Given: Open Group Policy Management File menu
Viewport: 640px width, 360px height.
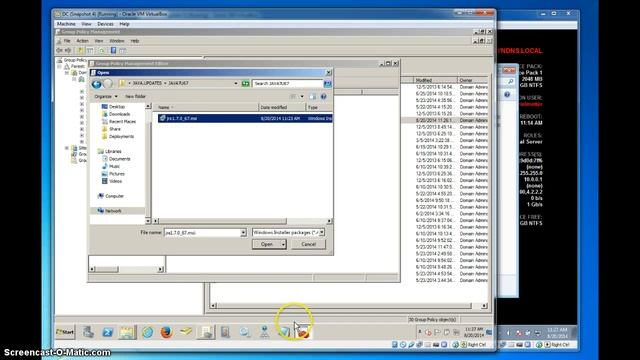Looking at the screenshot, I should [67, 41].
